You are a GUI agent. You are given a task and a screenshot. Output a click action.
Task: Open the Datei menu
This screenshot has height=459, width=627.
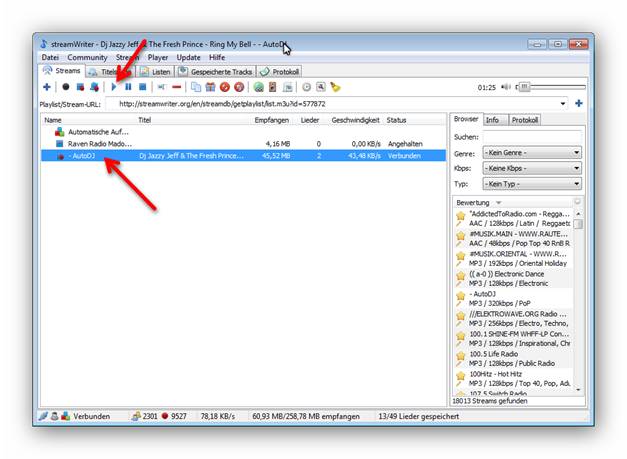click(x=50, y=57)
